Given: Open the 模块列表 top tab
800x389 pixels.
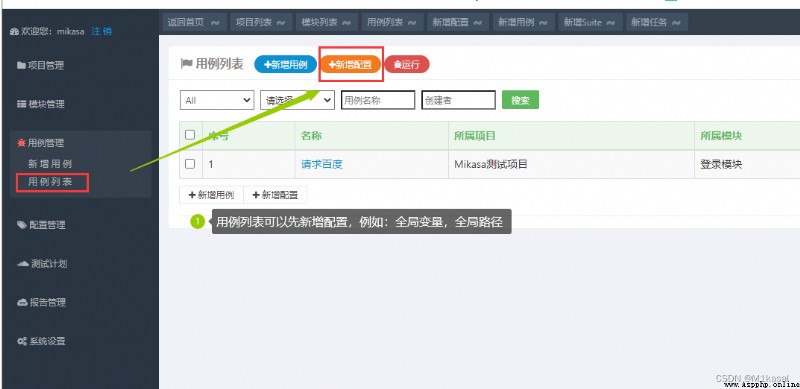Looking at the screenshot, I should [326, 22].
